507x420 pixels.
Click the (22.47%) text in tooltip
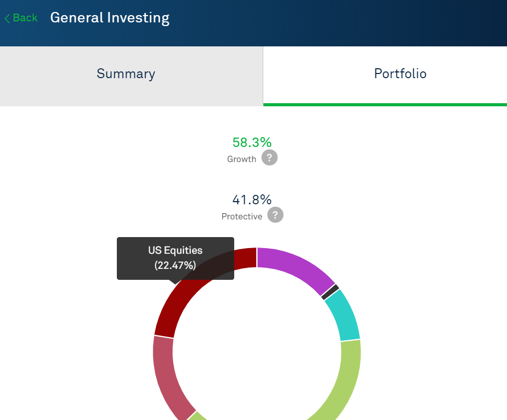pyautogui.click(x=175, y=266)
